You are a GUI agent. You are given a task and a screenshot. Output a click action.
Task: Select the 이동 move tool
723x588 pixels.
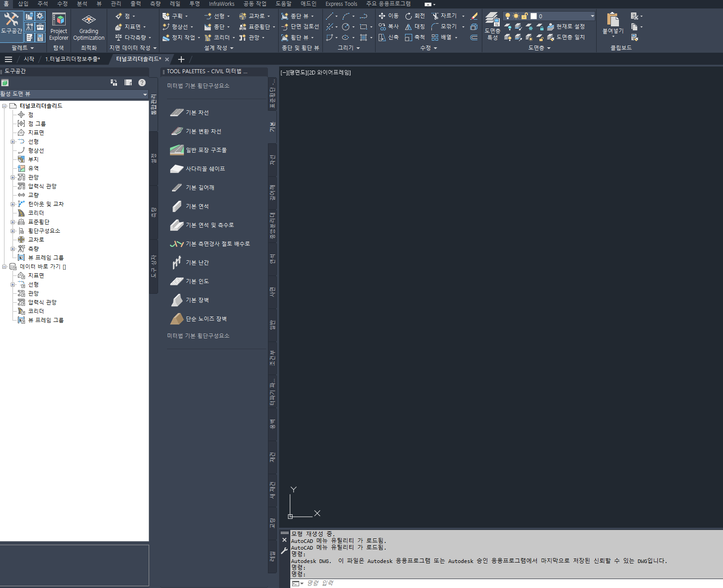tap(389, 16)
